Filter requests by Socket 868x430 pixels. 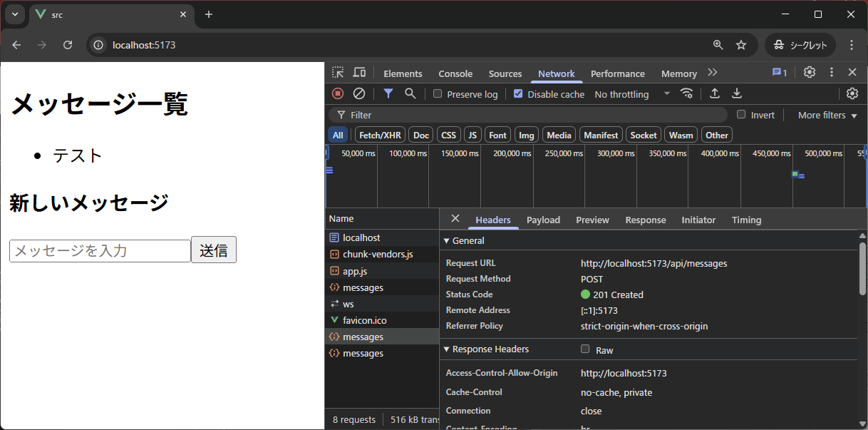[644, 135]
